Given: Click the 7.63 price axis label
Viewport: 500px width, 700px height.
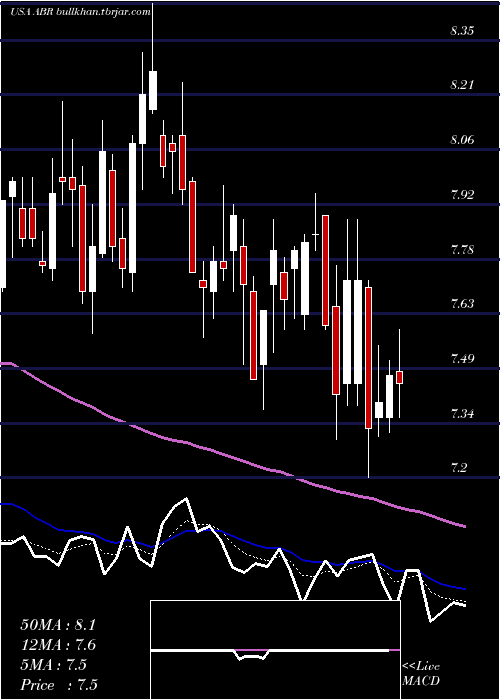Looking at the screenshot, I should tap(462, 304).
